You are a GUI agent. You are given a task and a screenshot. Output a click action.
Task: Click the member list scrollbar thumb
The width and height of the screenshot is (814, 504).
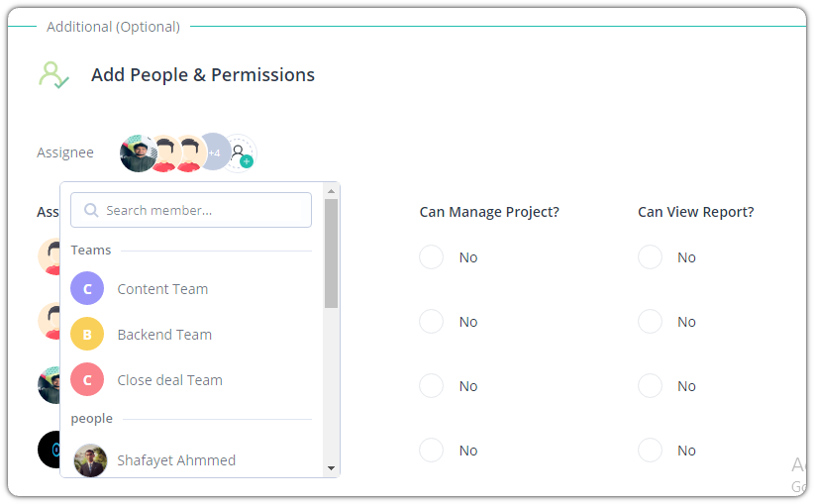click(x=331, y=253)
